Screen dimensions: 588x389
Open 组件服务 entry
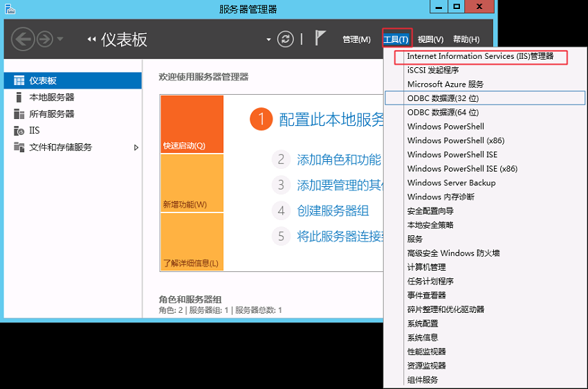423,379
